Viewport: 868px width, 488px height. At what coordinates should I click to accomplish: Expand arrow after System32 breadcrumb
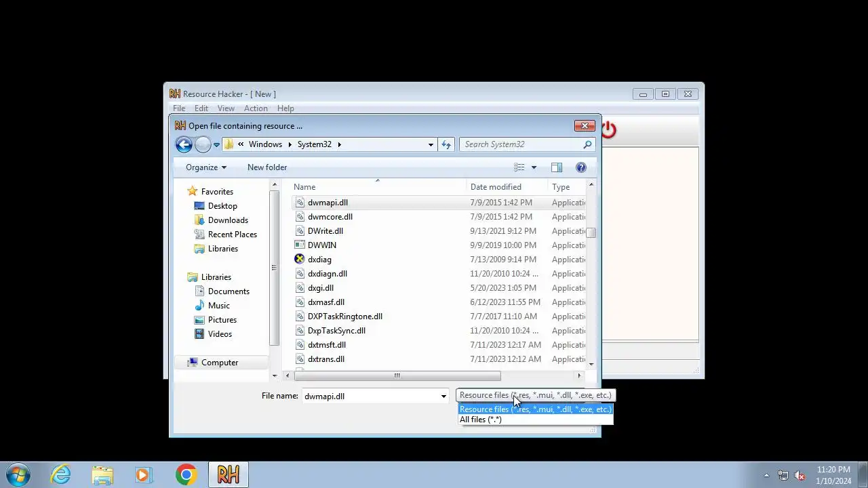339,144
